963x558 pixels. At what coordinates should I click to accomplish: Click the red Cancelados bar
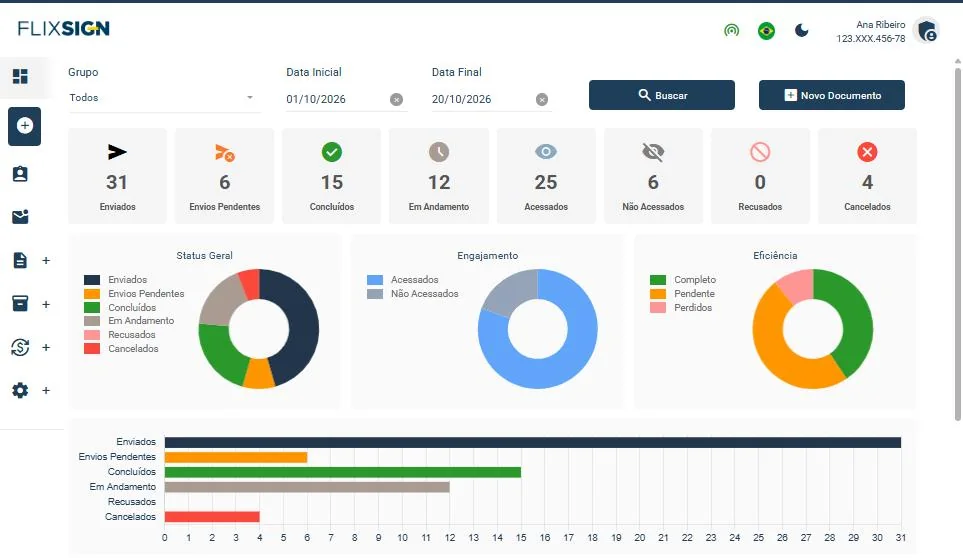pyautogui.click(x=212, y=517)
